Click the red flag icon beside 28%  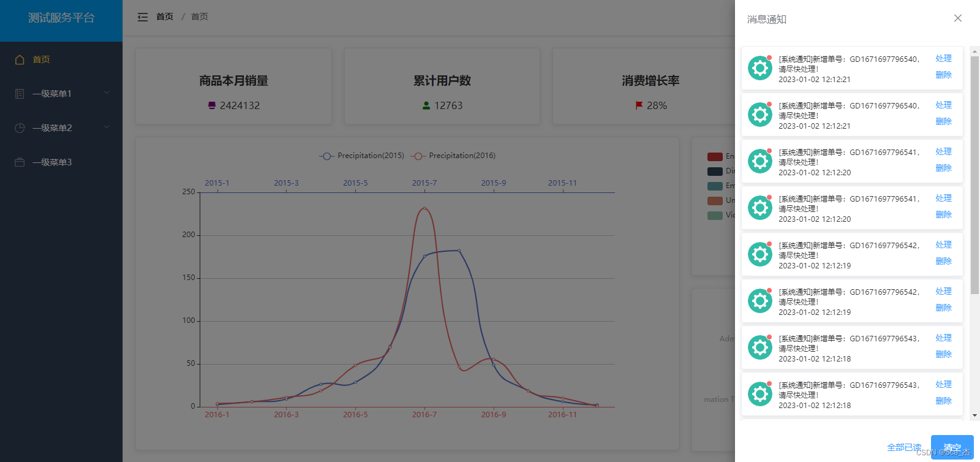click(x=639, y=105)
